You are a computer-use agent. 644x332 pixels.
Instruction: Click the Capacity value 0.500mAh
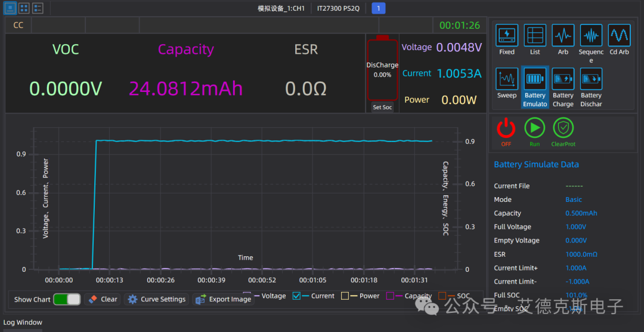point(581,213)
